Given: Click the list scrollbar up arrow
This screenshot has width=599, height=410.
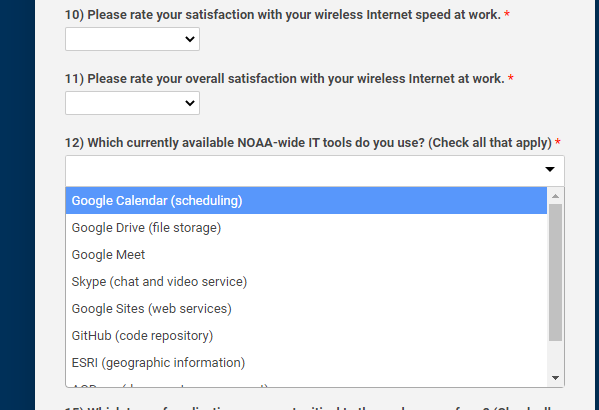Looking at the screenshot, I should pyautogui.click(x=555, y=196).
